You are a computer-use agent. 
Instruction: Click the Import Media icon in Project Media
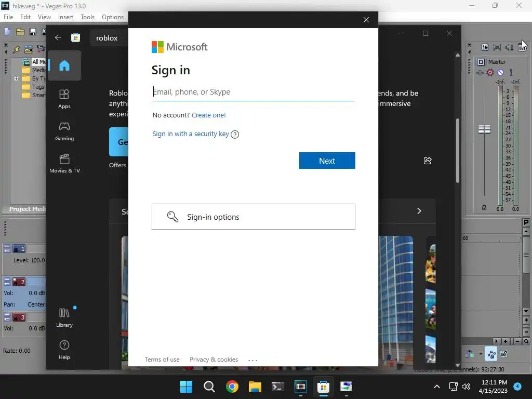[28, 49]
